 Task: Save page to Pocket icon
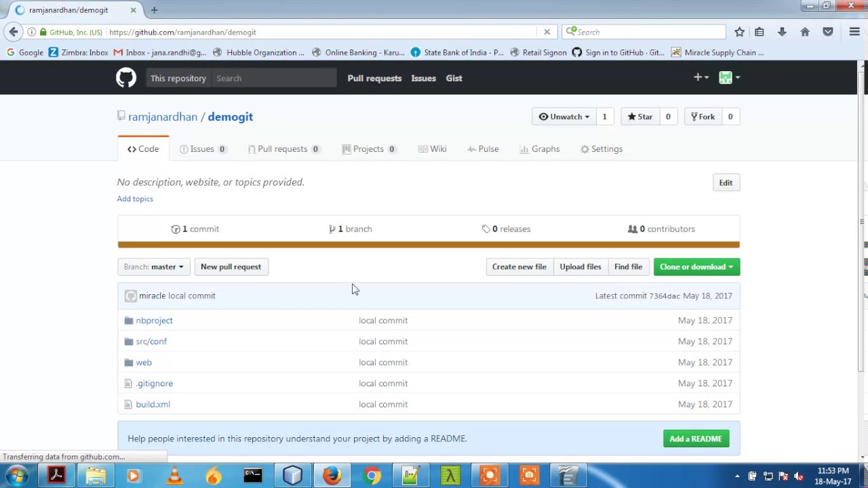(x=828, y=32)
